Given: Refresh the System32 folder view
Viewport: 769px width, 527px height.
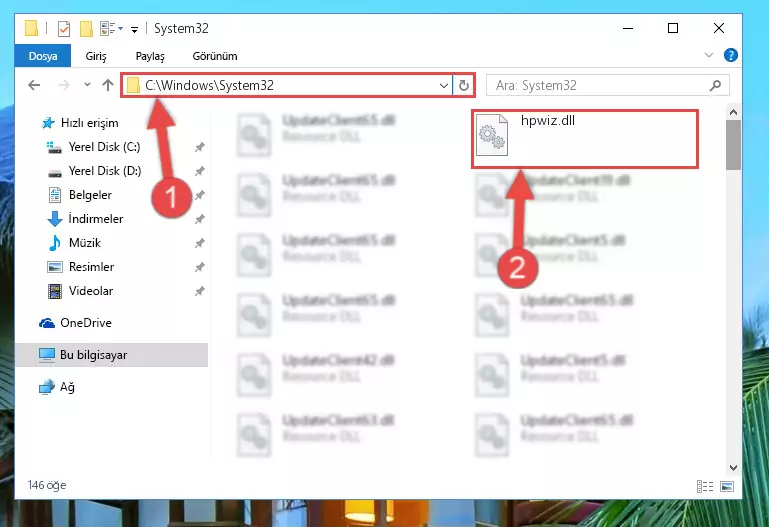Looking at the screenshot, I should [463, 86].
